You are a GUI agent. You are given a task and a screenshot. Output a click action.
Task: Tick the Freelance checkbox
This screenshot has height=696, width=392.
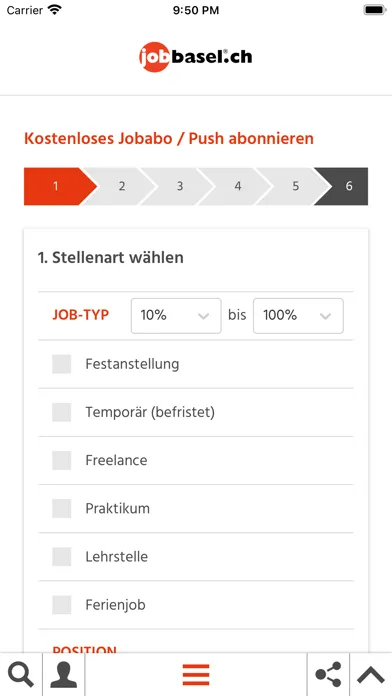click(x=61, y=460)
